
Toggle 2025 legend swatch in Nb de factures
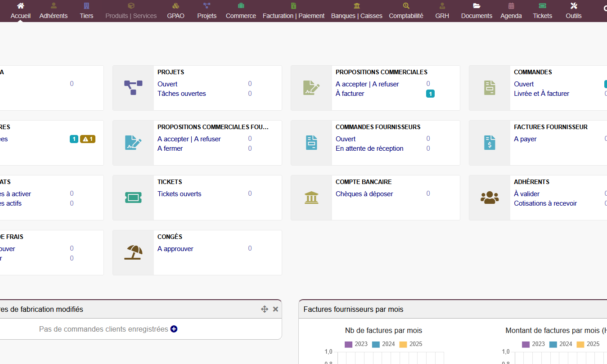click(x=403, y=344)
